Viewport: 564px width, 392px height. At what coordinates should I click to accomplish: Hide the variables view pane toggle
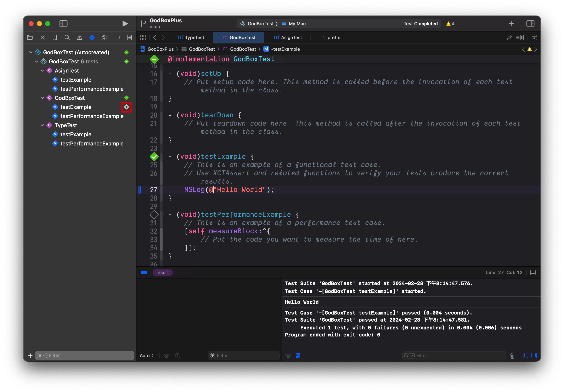click(525, 356)
